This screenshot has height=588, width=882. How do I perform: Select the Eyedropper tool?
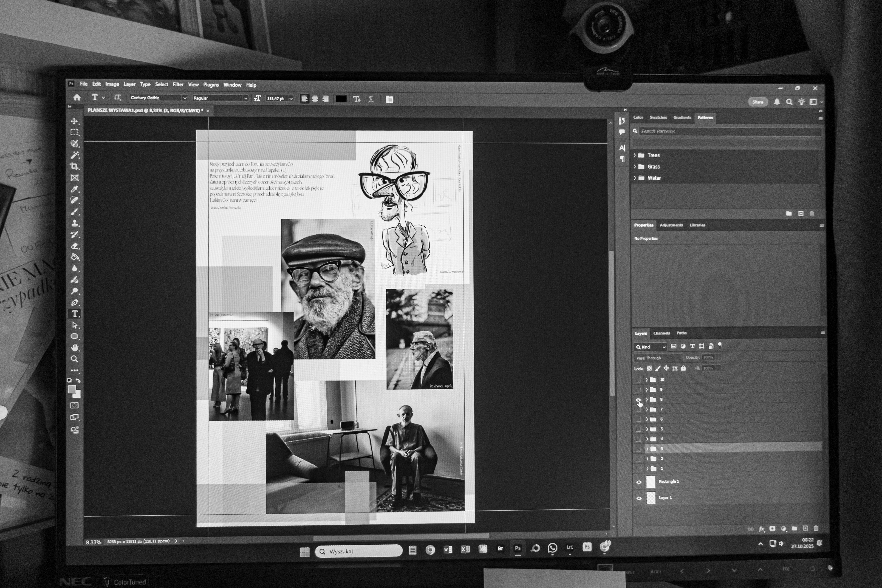[74, 189]
